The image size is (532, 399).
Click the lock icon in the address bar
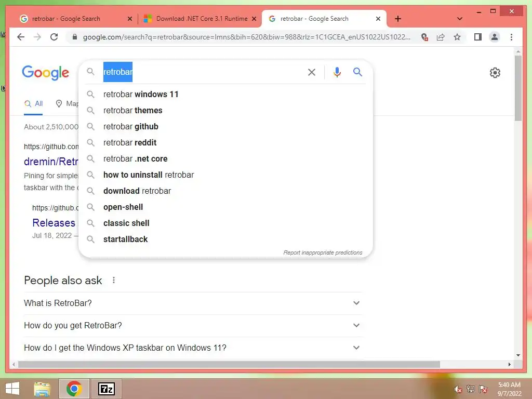pos(75,37)
